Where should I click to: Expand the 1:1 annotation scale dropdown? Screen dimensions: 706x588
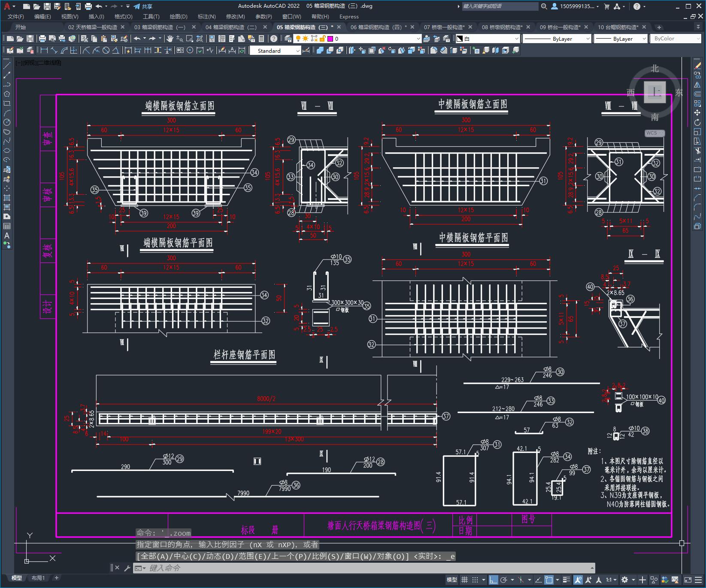tap(611, 580)
